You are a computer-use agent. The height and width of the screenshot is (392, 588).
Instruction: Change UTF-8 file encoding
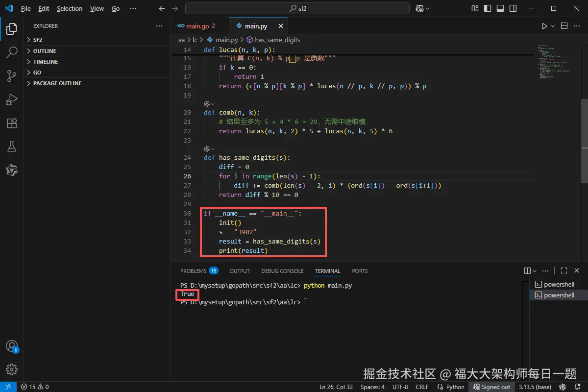coord(400,387)
